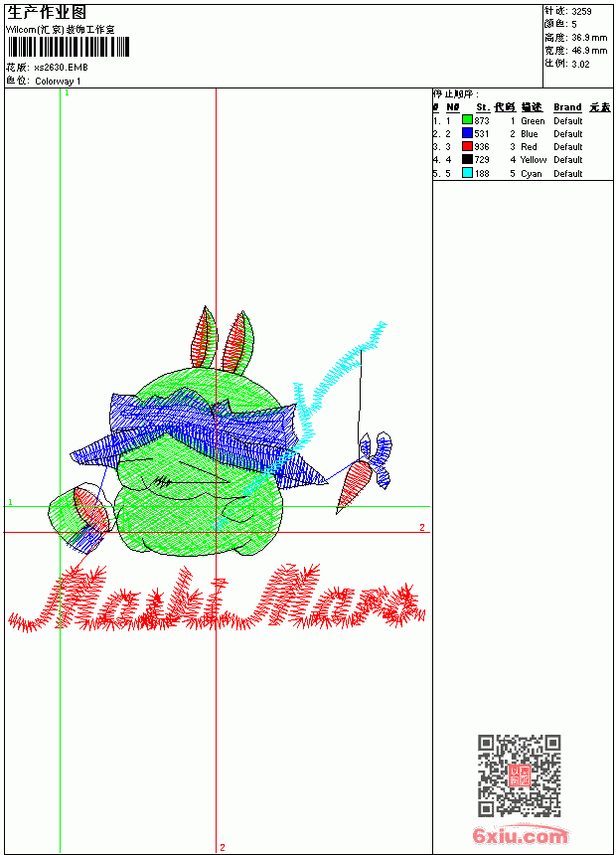616x855 pixels.
Task: Click the Green description in row 1
Action: (x=533, y=121)
